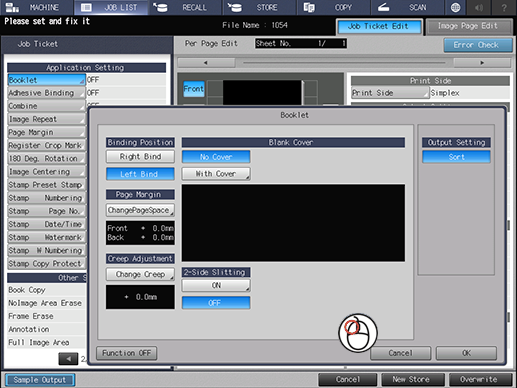The image size is (517, 388).
Task: Open the MACHINE screen icon
Action: click(13, 7)
